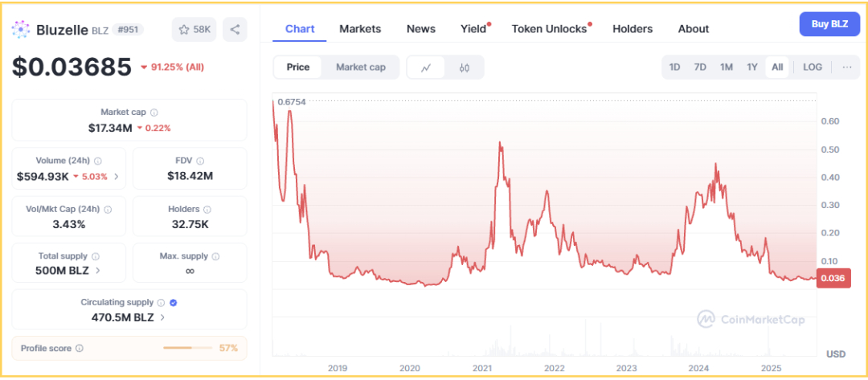Expand Volume (24h) details chevron
This screenshot has height=380, width=868.
[117, 177]
